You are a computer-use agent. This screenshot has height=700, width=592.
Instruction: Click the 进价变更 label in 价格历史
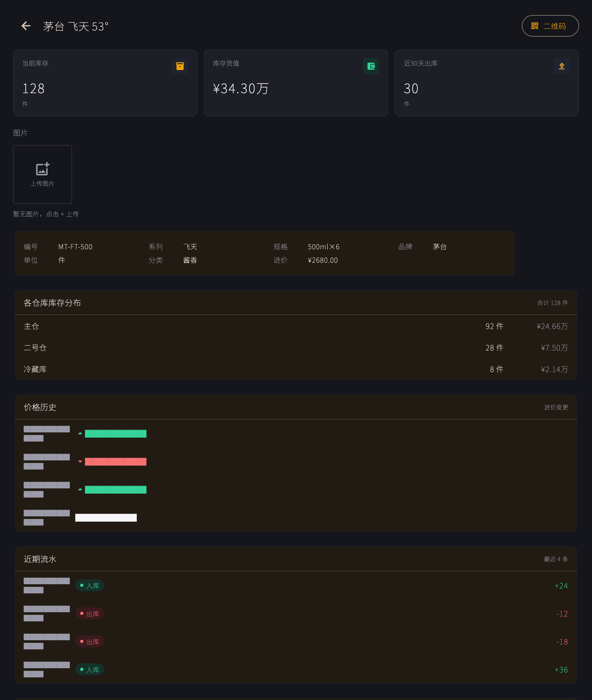[x=556, y=407]
